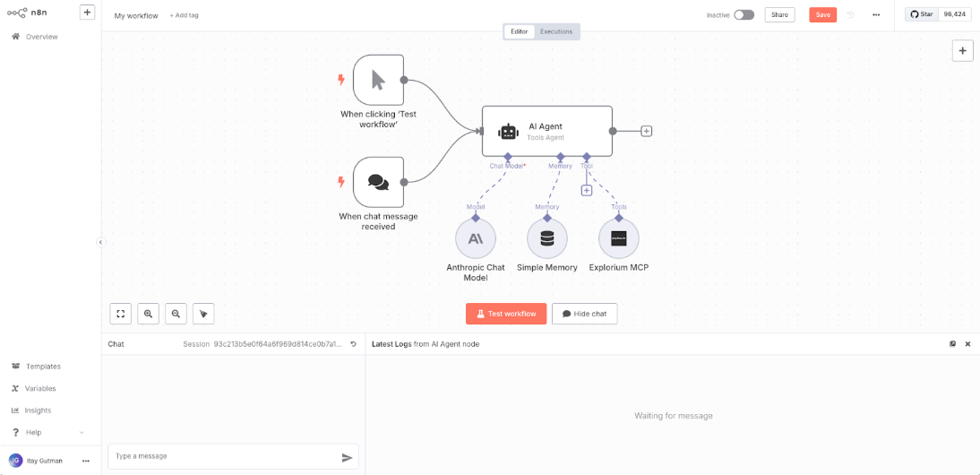Rename the My workflow title
The width and height of the screenshot is (980, 475).
[136, 15]
